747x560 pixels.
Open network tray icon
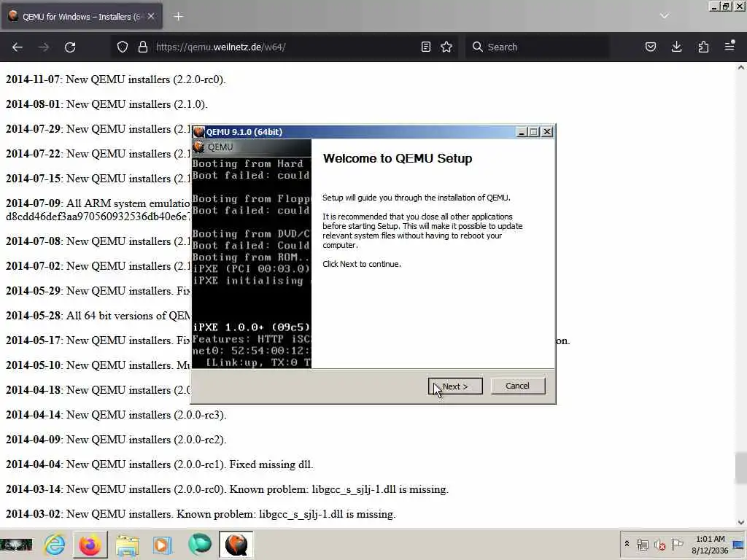(643, 545)
